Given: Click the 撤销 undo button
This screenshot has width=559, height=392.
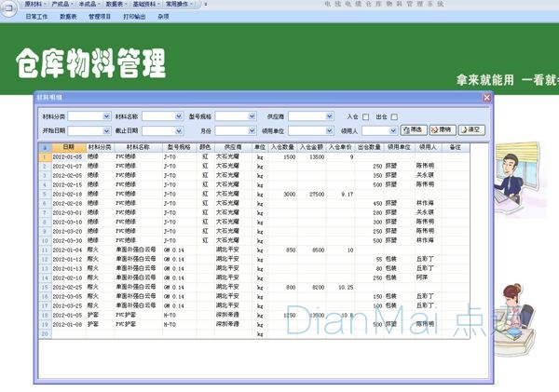Looking at the screenshot, I should click(x=443, y=130).
